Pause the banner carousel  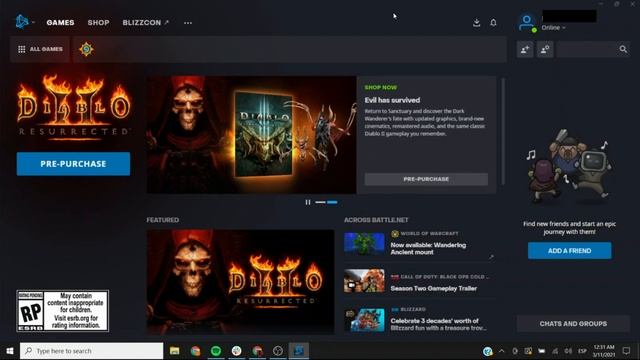click(x=308, y=202)
